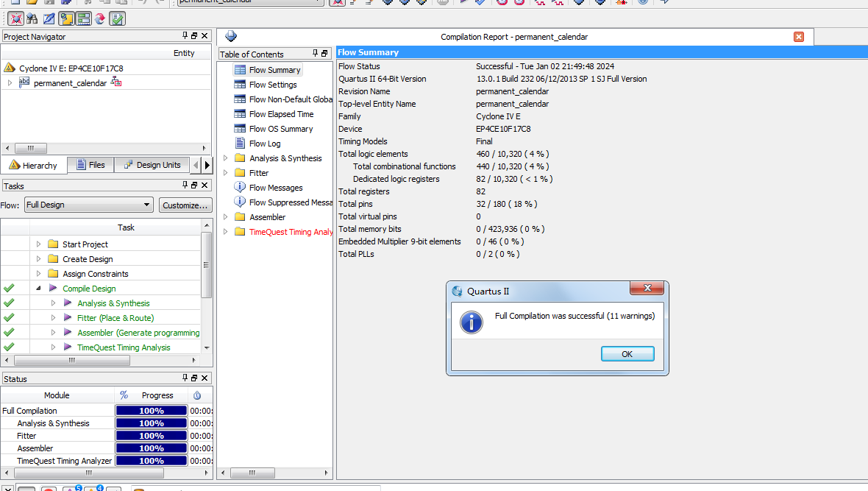Click the warning icon next to Cyclone IV E
Screen dimensions: 868x491
coord(10,68)
